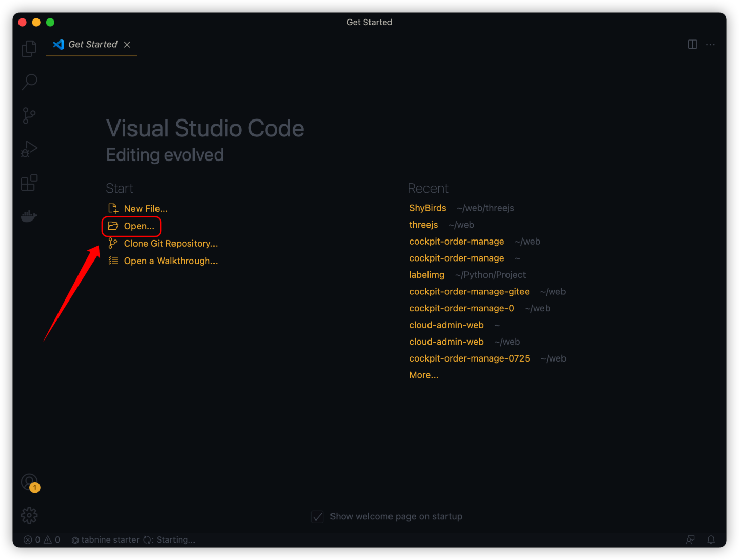Open the More Actions ellipsis icon
The height and width of the screenshot is (560, 739).
[x=710, y=45]
